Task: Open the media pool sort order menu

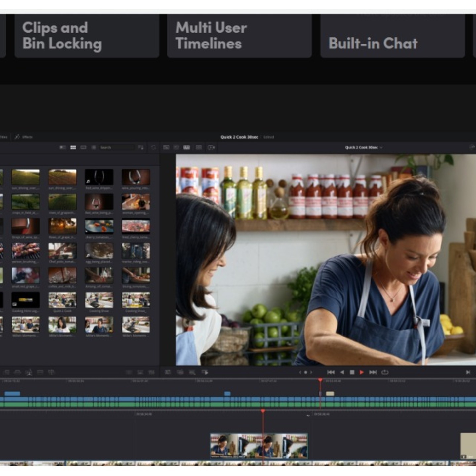Action: point(141,147)
